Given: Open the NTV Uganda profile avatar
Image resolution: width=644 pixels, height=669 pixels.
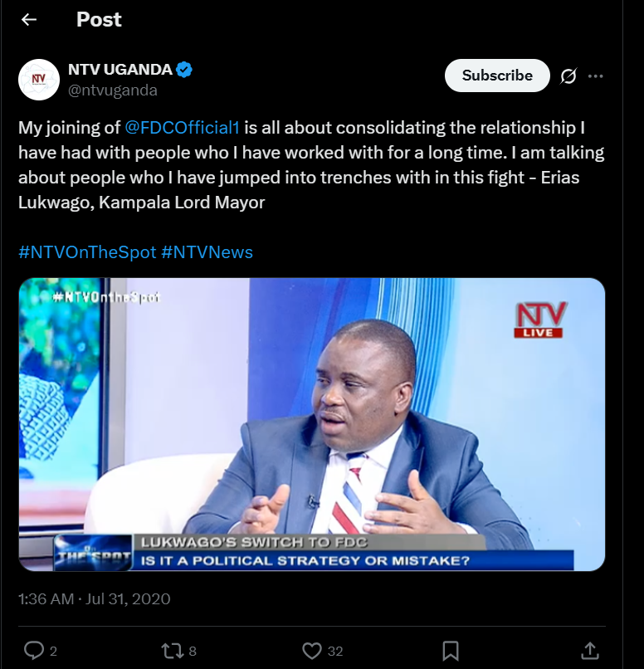Looking at the screenshot, I should point(38,79).
